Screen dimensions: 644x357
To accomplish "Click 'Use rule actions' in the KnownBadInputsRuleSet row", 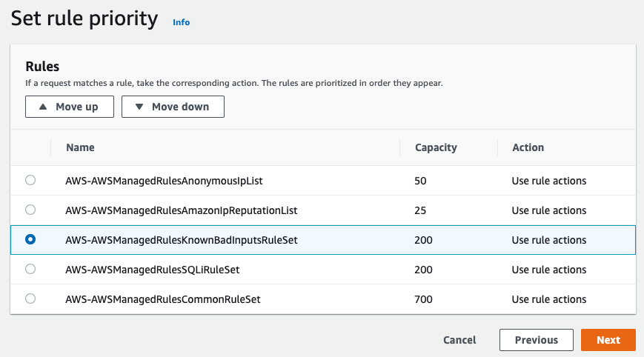I will [x=549, y=240].
